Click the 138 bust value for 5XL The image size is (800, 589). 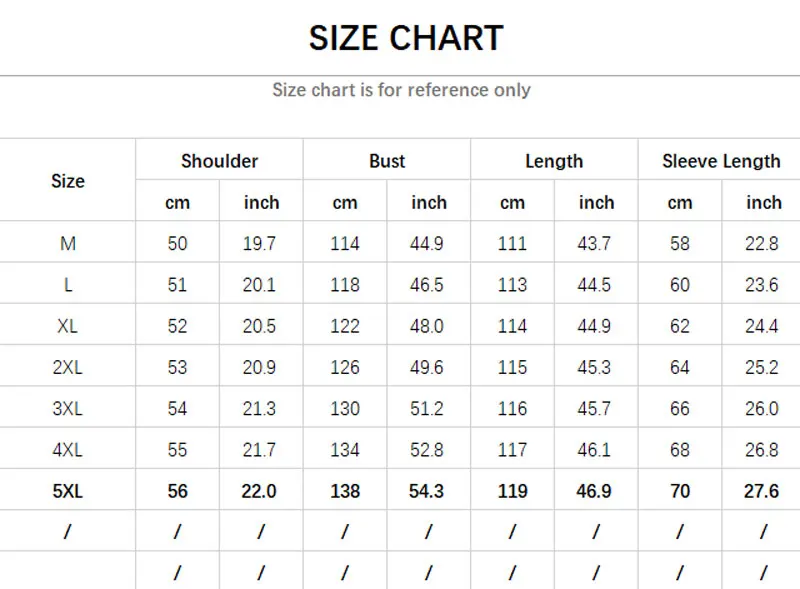345,491
